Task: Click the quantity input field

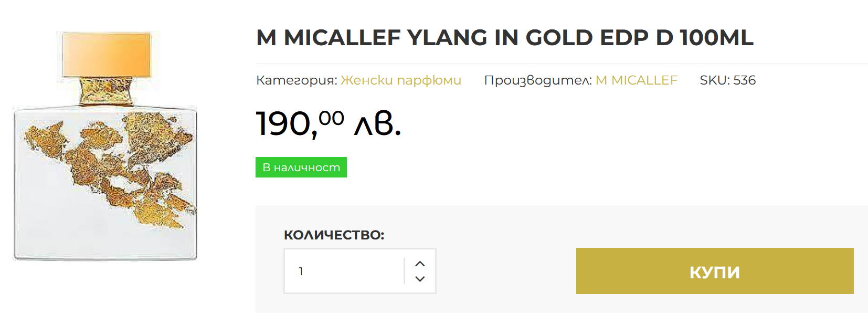Action: tap(344, 271)
